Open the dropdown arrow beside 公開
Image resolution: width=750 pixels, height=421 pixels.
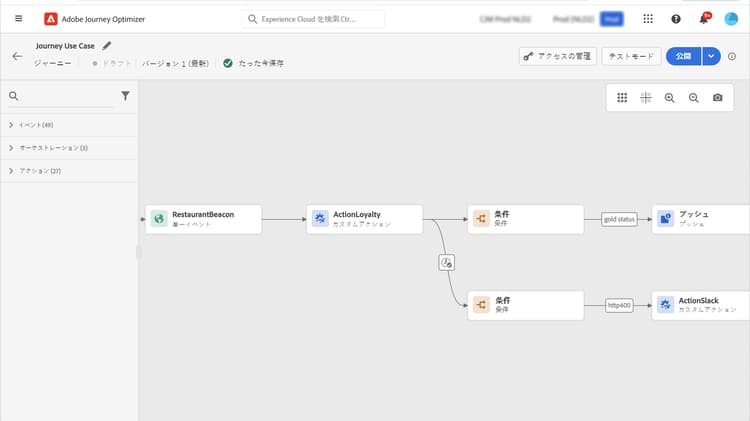click(712, 57)
